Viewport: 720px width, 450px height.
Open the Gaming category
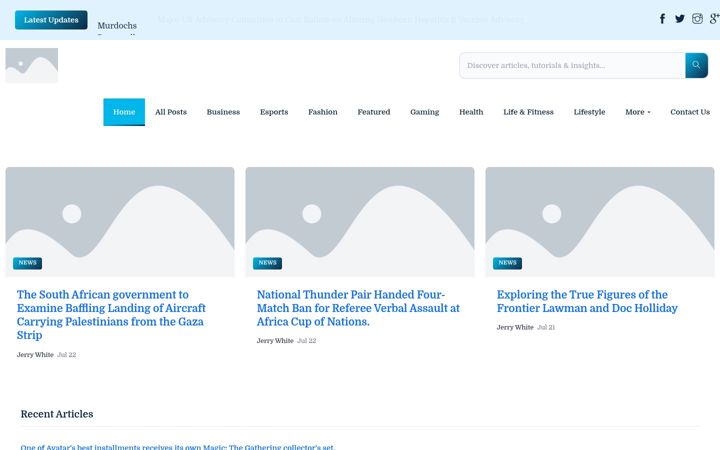(425, 112)
